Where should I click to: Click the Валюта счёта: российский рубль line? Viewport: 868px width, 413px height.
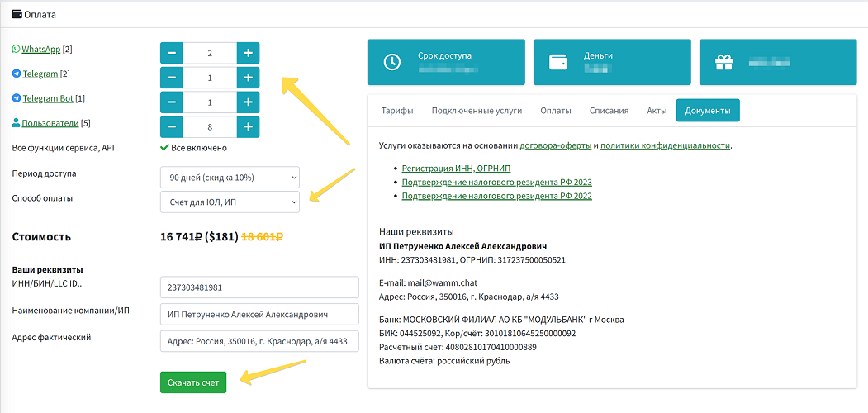pos(444,361)
